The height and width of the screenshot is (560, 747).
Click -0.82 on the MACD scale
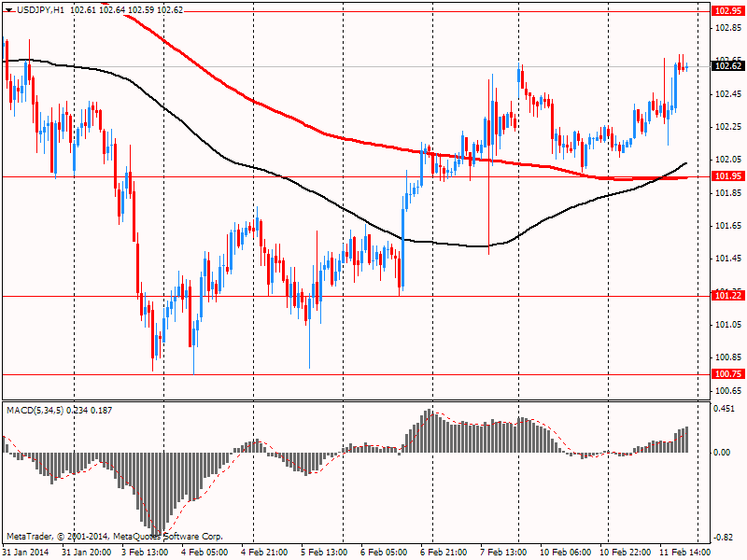pyautogui.click(x=723, y=538)
